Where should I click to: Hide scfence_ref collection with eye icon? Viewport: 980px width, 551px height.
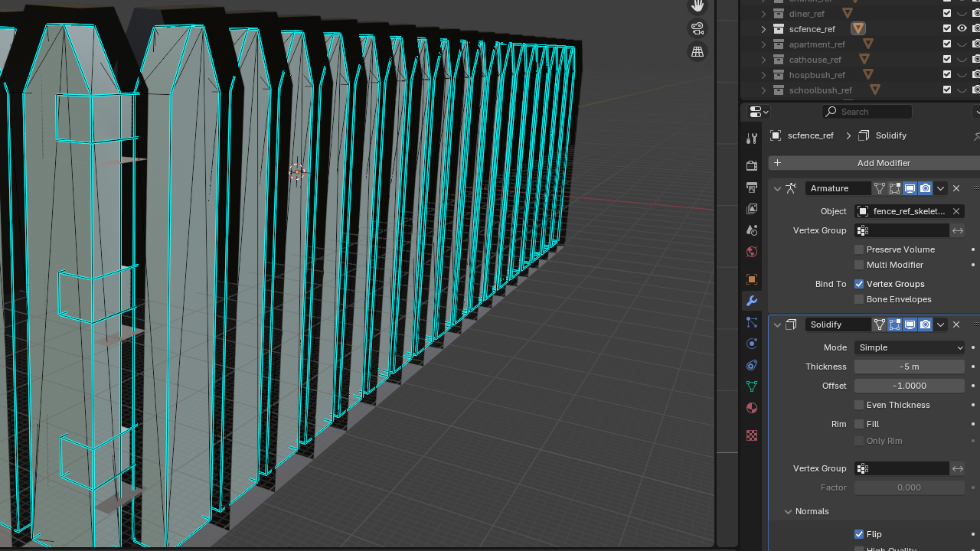click(x=962, y=29)
